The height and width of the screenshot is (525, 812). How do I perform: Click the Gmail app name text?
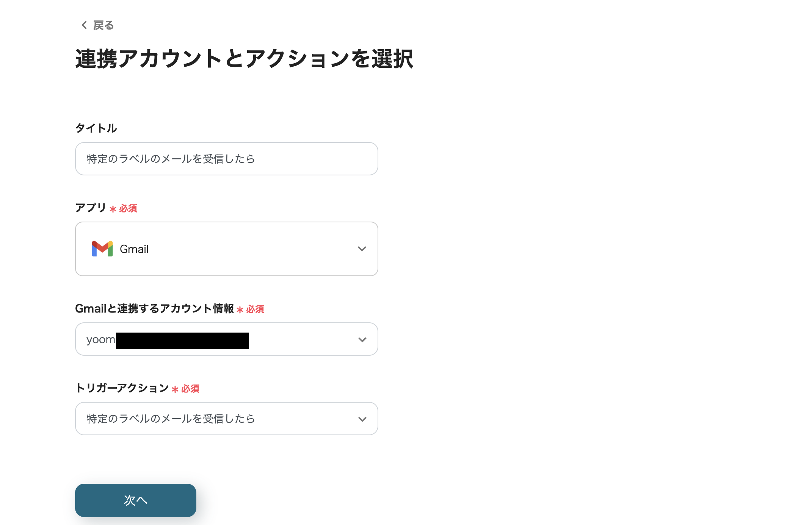134,249
